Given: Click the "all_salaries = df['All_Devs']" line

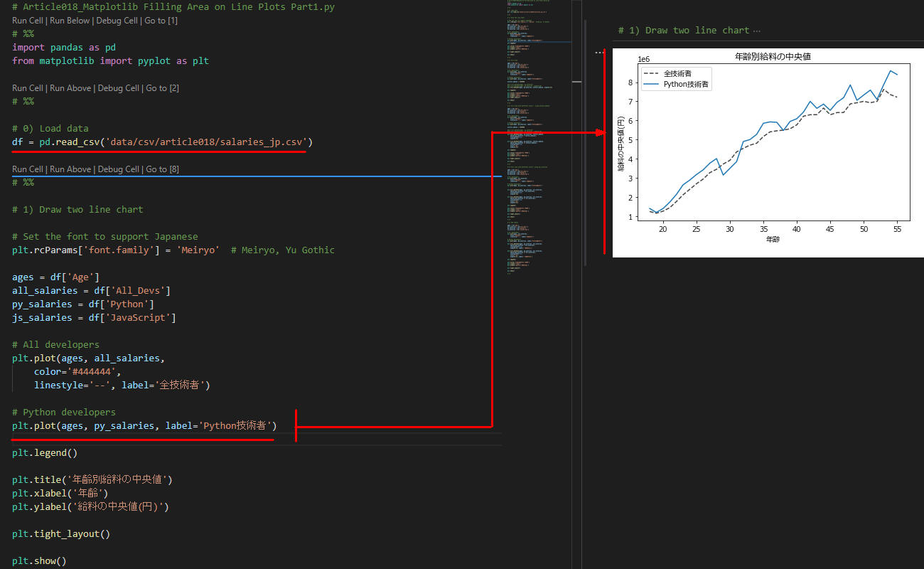Looking at the screenshot, I should pyautogui.click(x=91, y=291).
